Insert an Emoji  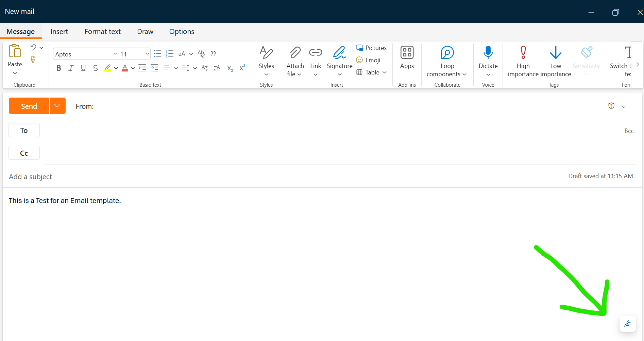(368, 60)
